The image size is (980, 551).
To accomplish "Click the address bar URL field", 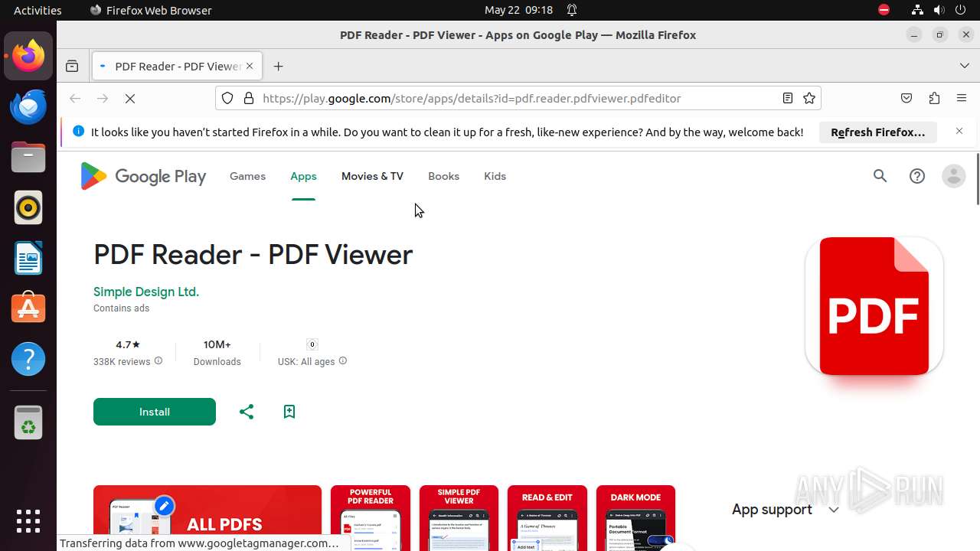I will [518, 98].
